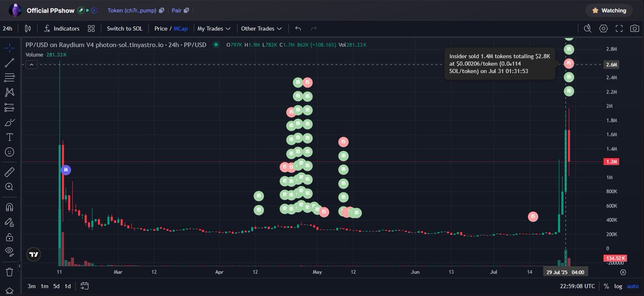This screenshot has height=296, width=644.
Task: Click the Watching star button
Action: point(609,10)
